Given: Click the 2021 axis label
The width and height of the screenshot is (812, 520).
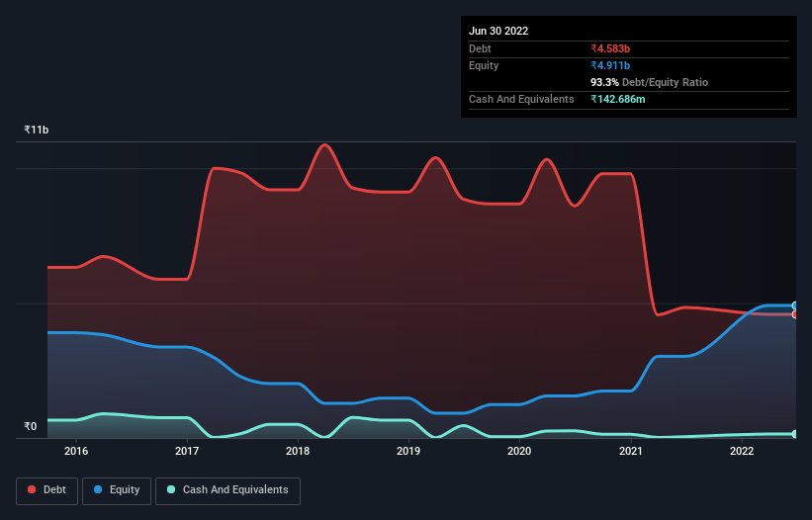Looking at the screenshot, I should [x=631, y=451].
